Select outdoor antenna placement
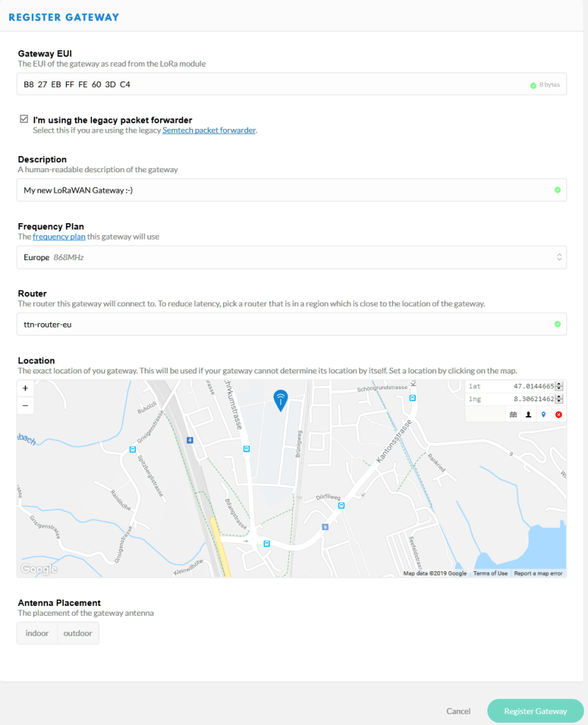 (77, 633)
